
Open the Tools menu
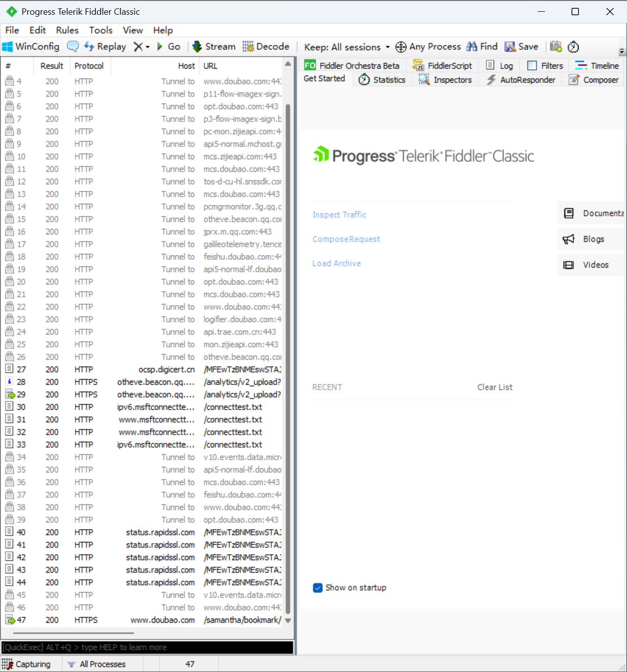[101, 30]
